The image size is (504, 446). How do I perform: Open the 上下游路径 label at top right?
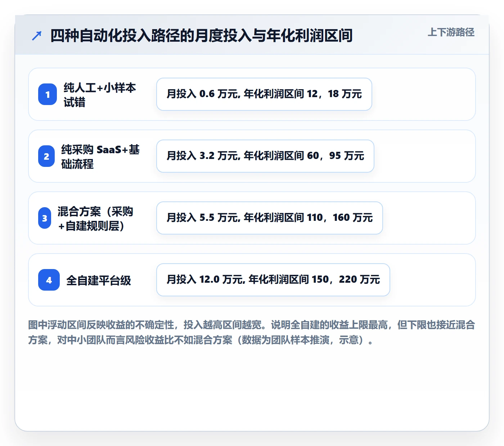click(451, 32)
